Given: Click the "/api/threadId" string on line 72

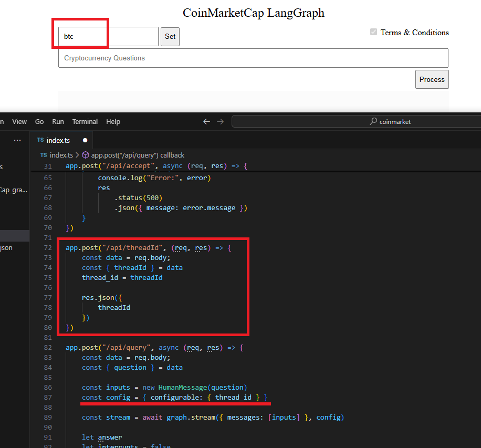Looking at the screenshot, I should click(x=132, y=247).
